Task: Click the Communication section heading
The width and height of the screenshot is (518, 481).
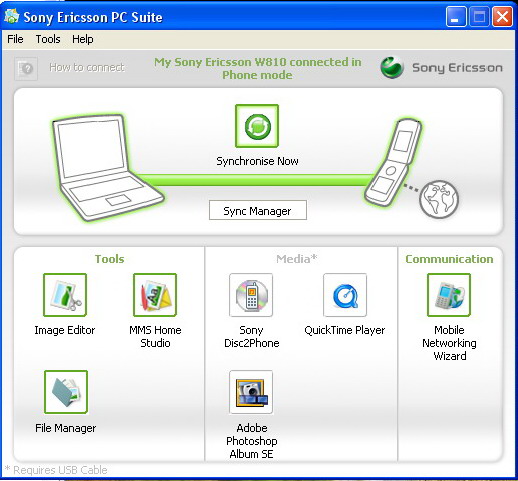Action: (449, 259)
